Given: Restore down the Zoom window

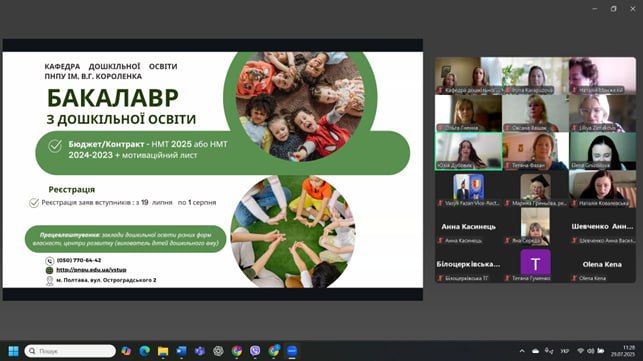Looking at the screenshot, I should tap(613, 9).
